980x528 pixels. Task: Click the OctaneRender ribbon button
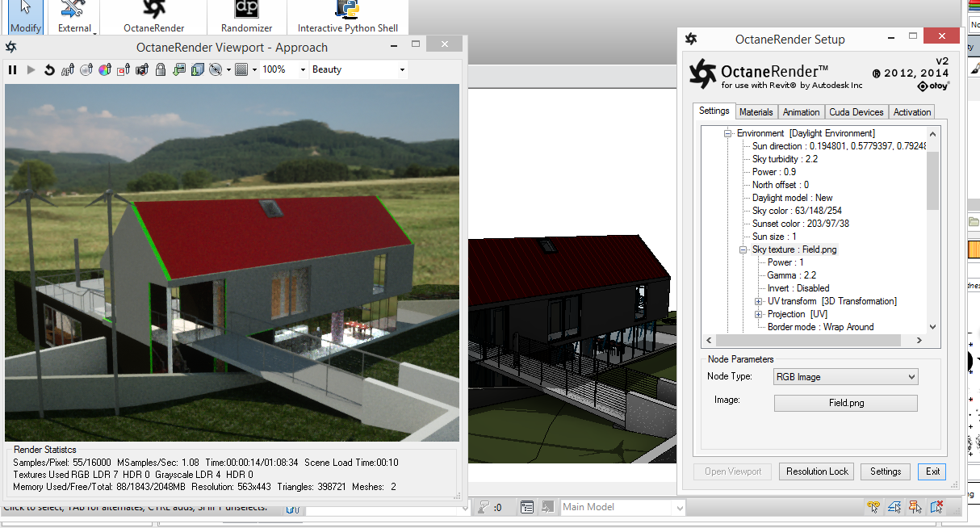point(153,17)
